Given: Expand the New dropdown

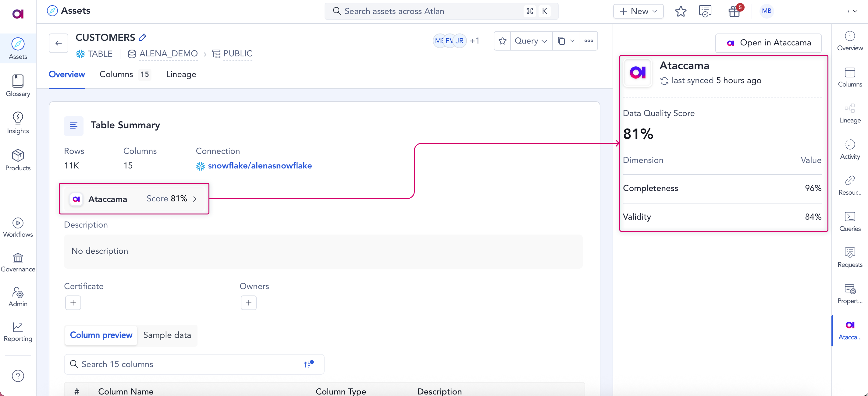Looking at the screenshot, I should coord(638,11).
